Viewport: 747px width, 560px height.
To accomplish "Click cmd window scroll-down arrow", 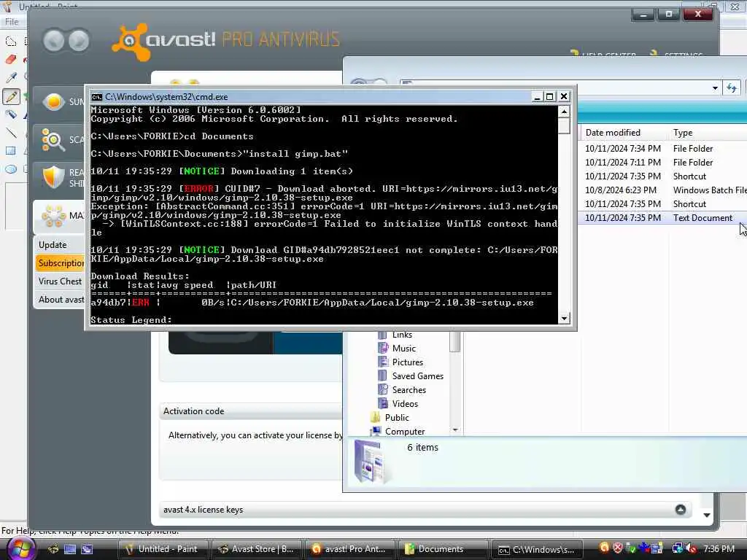I will point(564,319).
